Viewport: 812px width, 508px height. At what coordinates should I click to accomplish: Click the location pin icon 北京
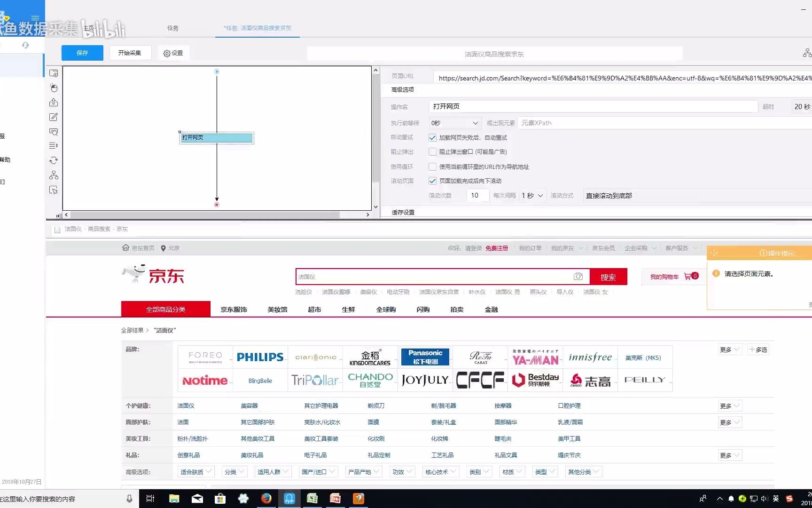(x=163, y=248)
